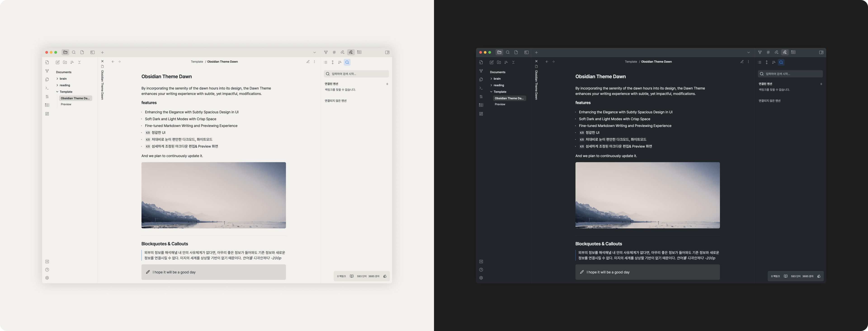Viewport: 868px width, 331px height.
Task: Toggle left sidebar in light window
Action: (92, 52)
